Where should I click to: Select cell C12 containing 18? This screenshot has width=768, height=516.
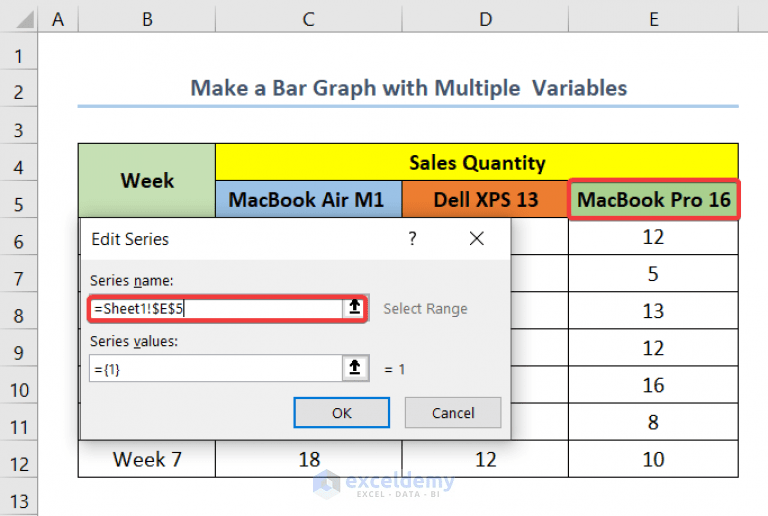309,459
